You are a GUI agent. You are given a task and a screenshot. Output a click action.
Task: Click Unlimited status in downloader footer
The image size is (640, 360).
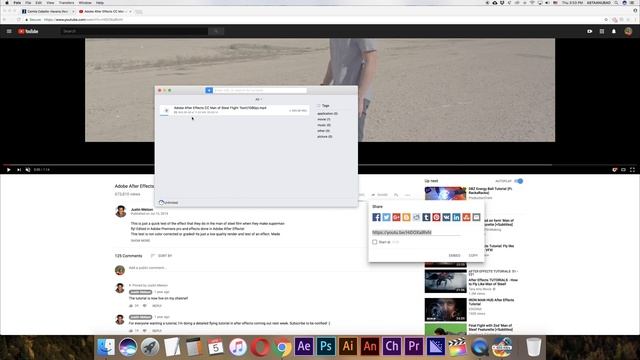(x=169, y=202)
